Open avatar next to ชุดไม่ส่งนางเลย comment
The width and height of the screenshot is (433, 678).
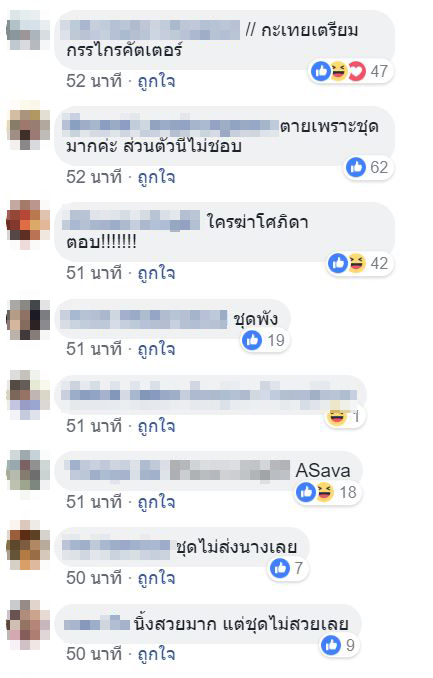29,546
